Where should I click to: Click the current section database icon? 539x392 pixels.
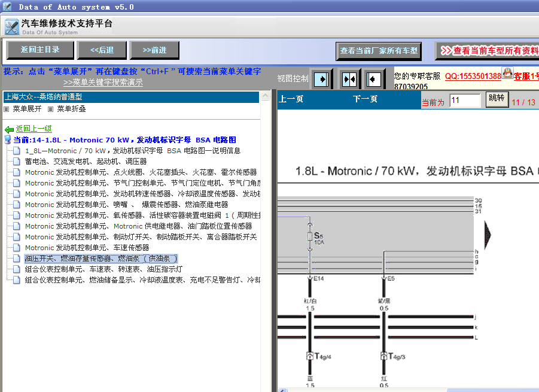point(8,139)
